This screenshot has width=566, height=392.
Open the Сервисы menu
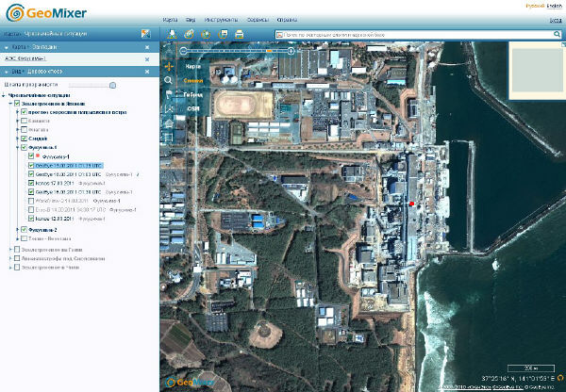tap(258, 20)
